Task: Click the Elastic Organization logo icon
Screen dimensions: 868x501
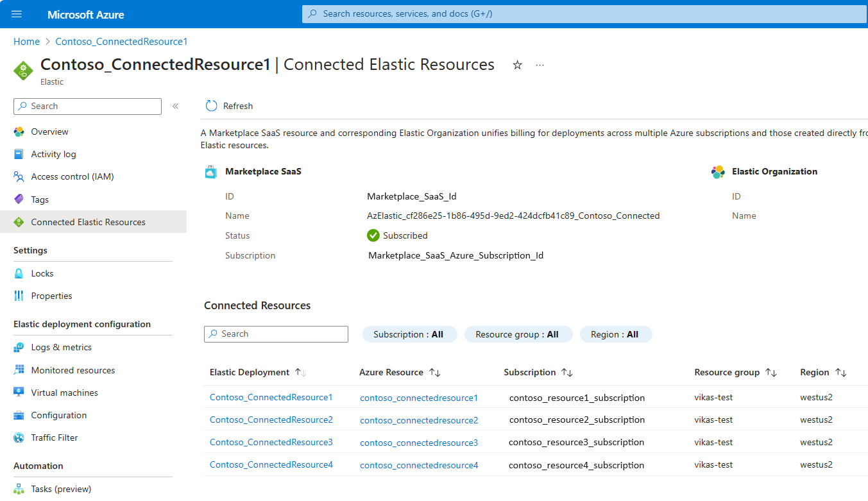Action: pos(718,172)
